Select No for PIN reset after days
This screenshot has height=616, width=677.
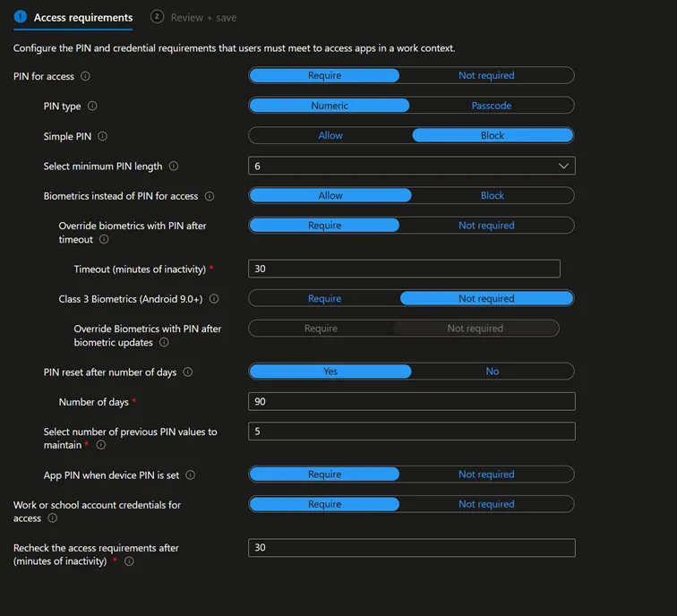(x=492, y=372)
